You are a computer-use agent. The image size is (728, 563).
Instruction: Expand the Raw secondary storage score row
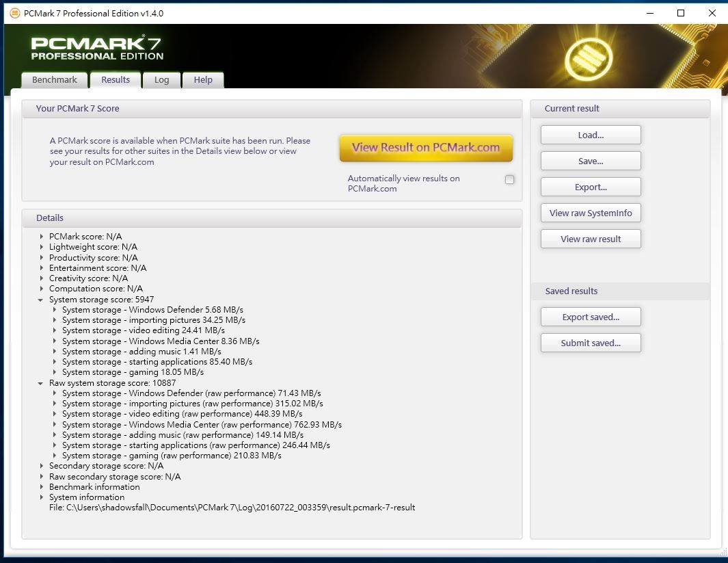click(x=41, y=477)
